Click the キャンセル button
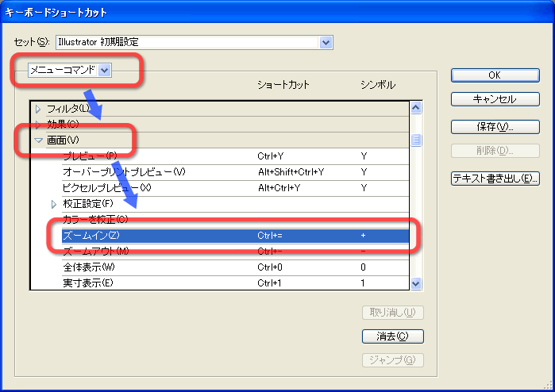The image size is (555, 392). pyautogui.click(x=495, y=99)
